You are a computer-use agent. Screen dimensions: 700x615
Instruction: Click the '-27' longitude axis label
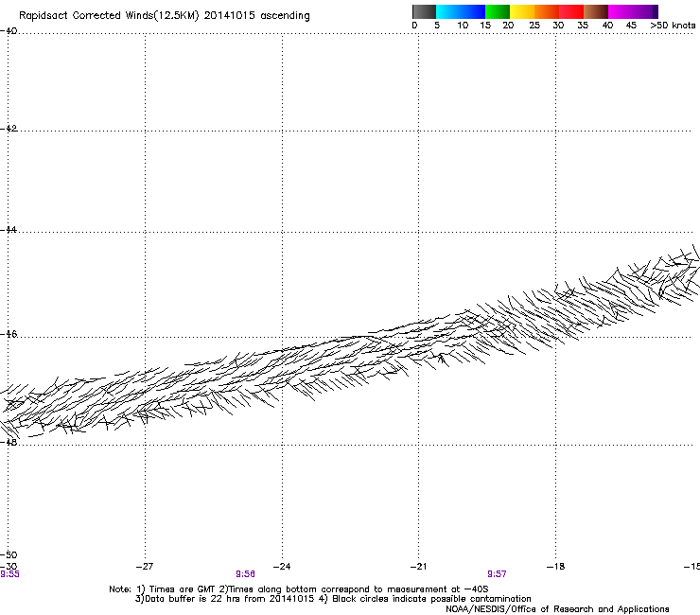pos(145,567)
